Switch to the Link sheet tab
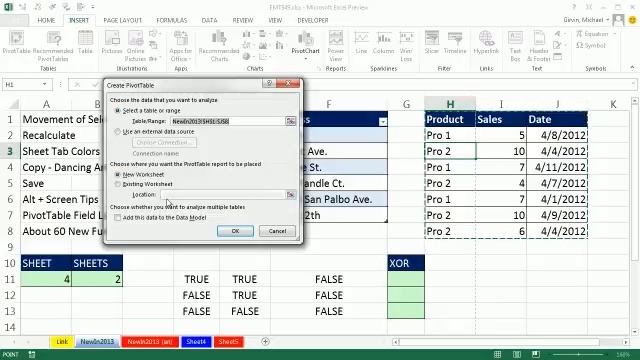This screenshot has width=640, height=360. click(x=62, y=342)
